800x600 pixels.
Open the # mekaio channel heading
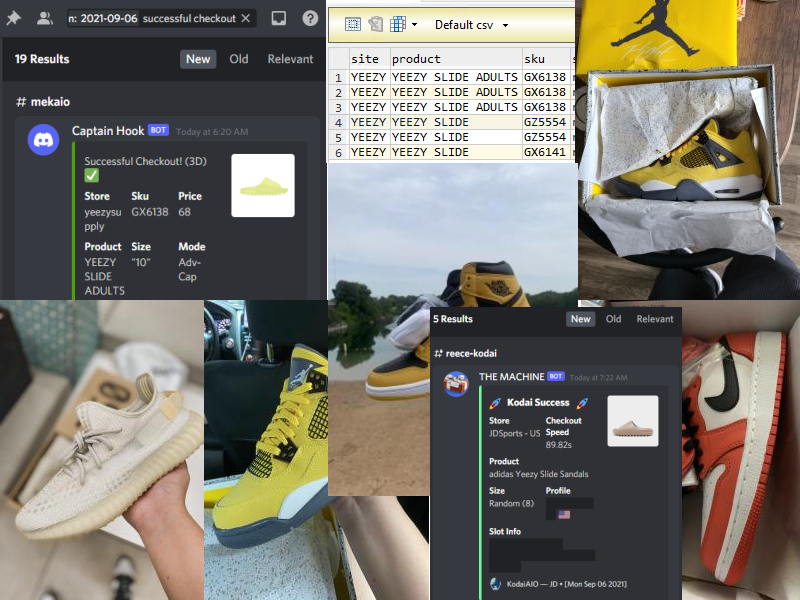pyautogui.click(x=43, y=102)
